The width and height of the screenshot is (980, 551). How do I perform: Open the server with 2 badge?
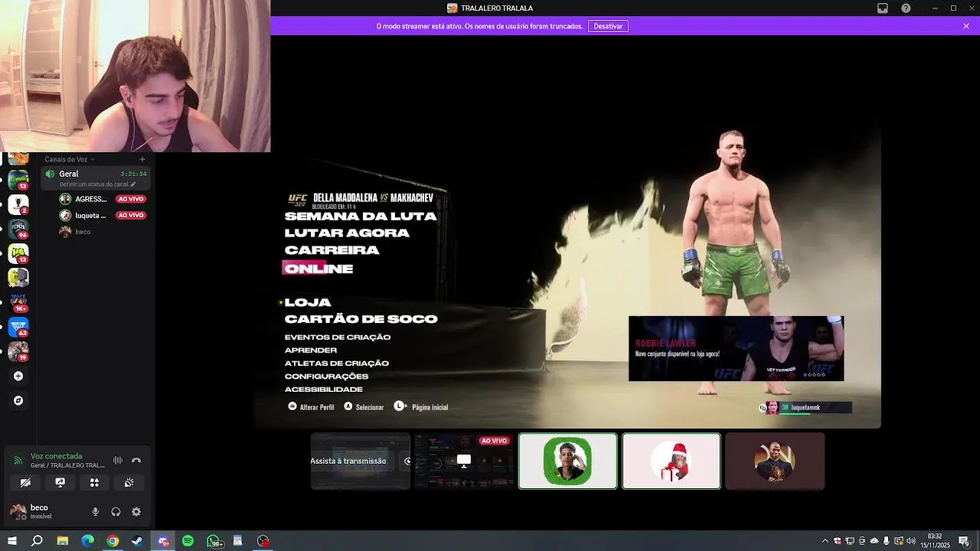(18, 204)
